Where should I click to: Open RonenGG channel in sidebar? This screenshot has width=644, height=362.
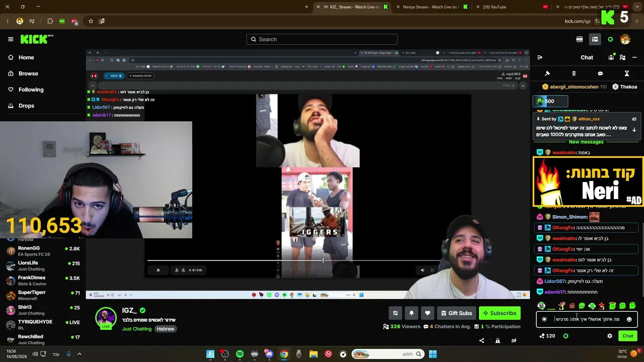pos(43,251)
